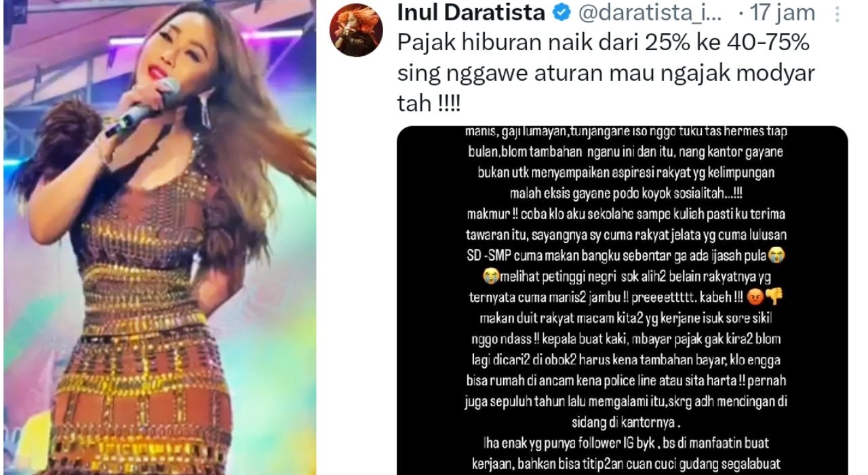Click the microphone in the singer photo

pos(144,107)
